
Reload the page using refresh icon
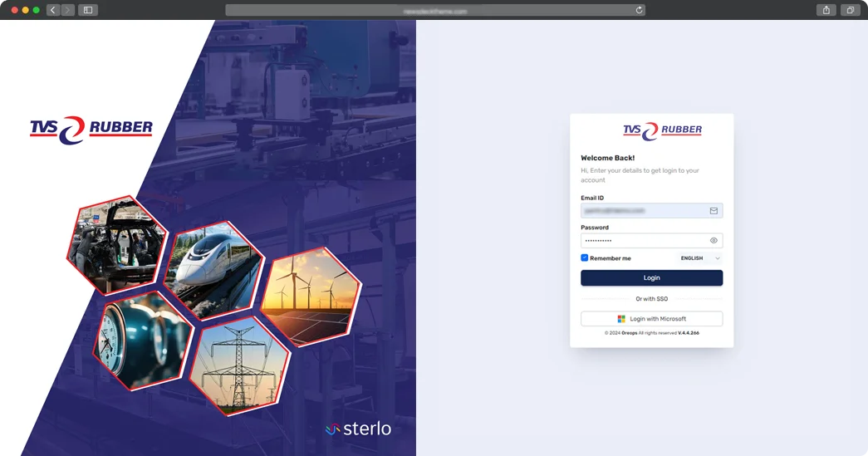click(639, 10)
